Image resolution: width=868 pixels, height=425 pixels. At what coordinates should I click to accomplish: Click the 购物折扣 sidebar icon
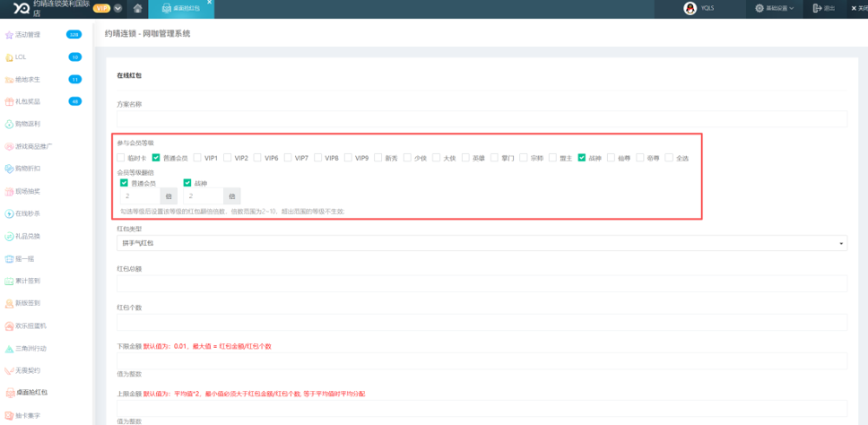pyautogui.click(x=8, y=169)
